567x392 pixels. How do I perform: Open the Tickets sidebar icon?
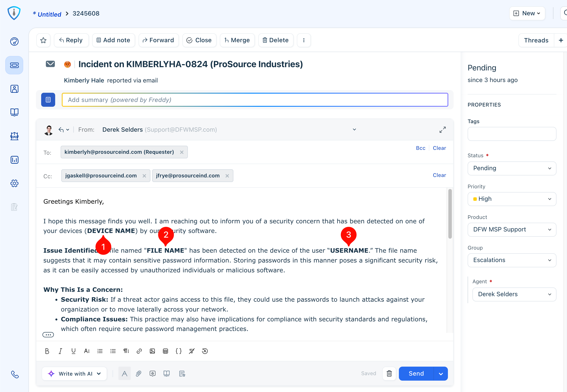[14, 65]
